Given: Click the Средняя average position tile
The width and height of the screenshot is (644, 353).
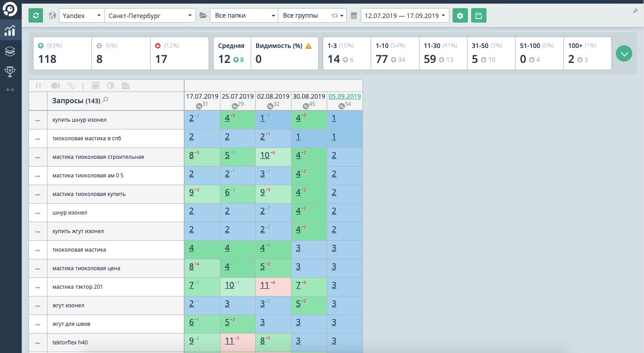Looking at the screenshot, I should click(x=232, y=53).
